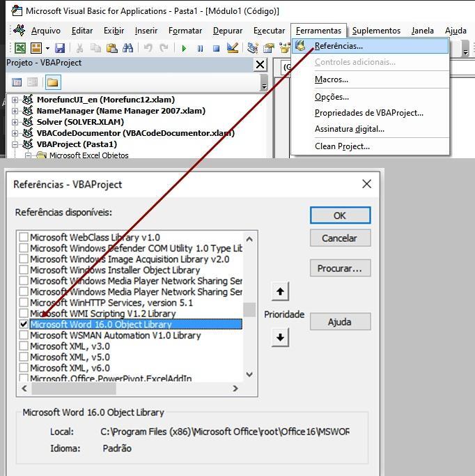475x476 pixels.
Task: Click the Solver project icon
Action: click(28, 122)
